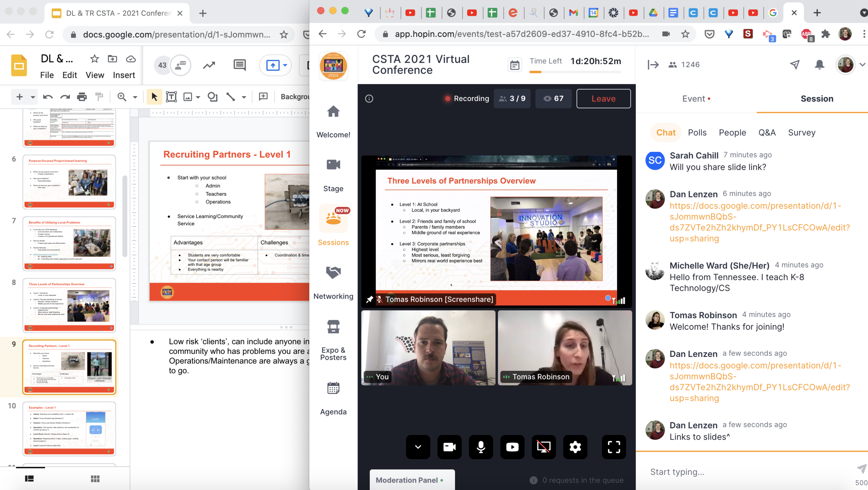Go to the Stage camera icon
This screenshot has height=490, width=868.
(333, 165)
